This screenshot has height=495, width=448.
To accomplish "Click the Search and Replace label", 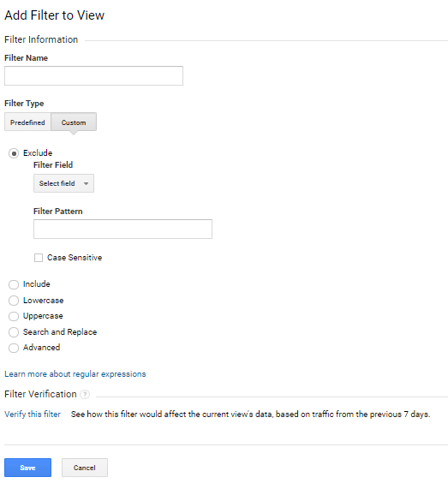I will 60,332.
